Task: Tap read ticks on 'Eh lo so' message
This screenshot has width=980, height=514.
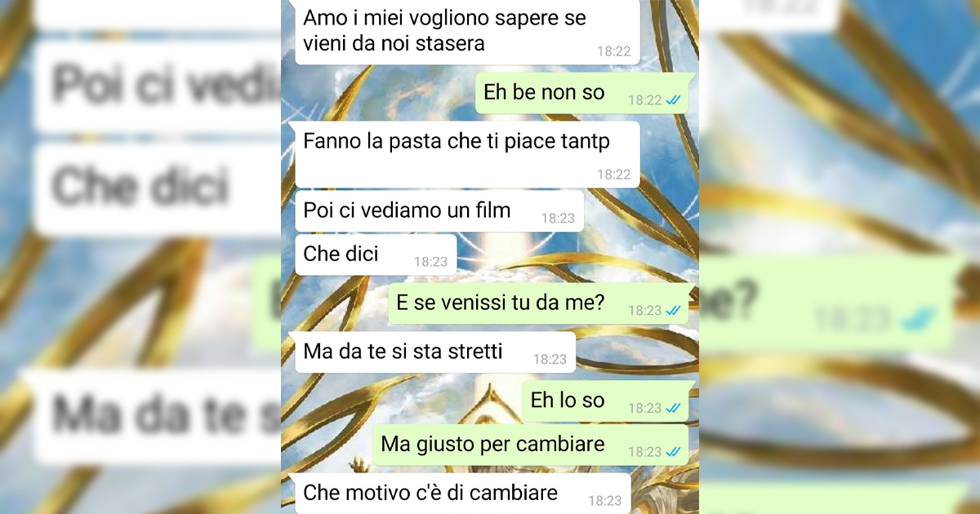Action: click(675, 408)
